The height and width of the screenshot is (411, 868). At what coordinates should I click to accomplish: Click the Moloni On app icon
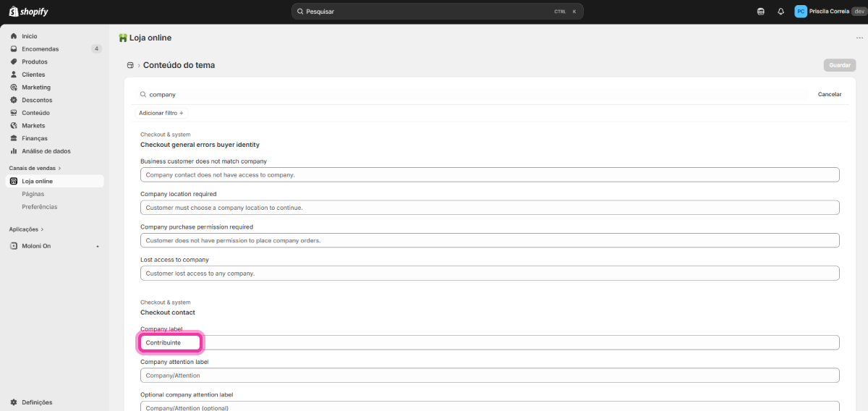click(14, 246)
